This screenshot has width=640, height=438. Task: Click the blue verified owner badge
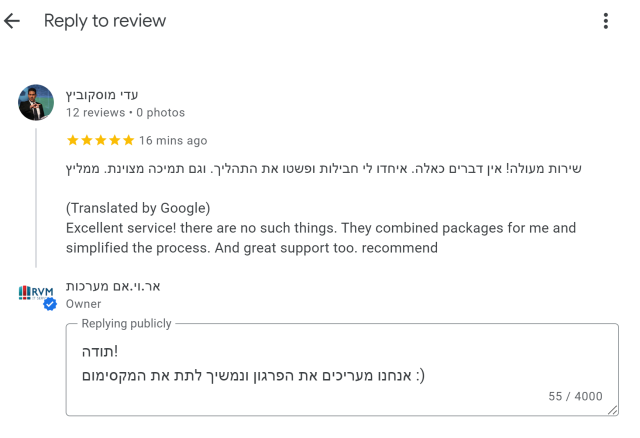click(50, 304)
